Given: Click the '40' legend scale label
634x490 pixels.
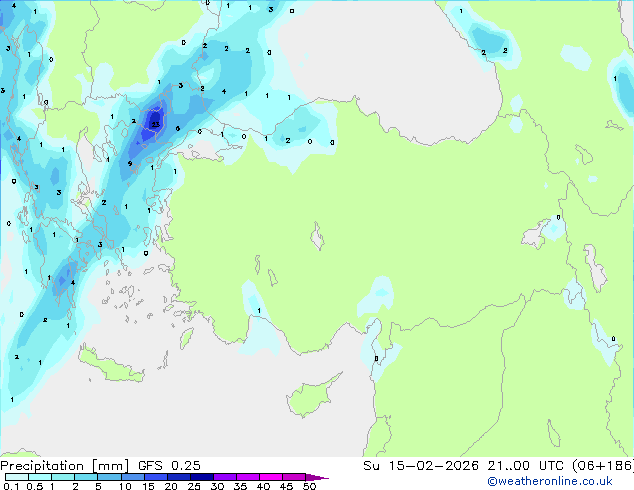Looking at the screenshot, I should [x=263, y=486].
